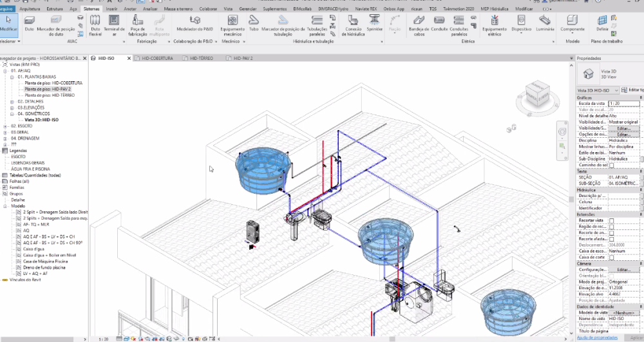Toggle the Recorte de anotação checkbox
Screen dimensions: 644x342
(x=611, y=233)
